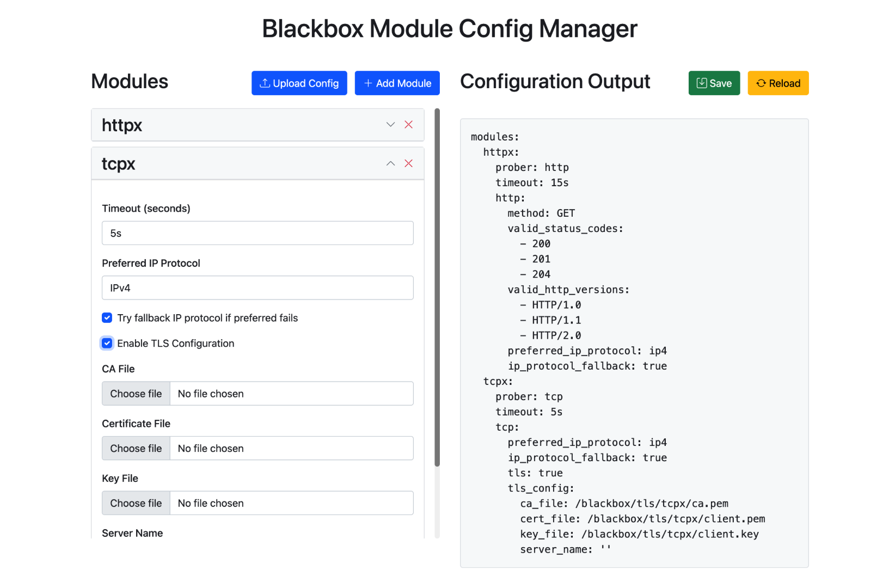This screenshot has height=588, width=895.
Task: Click the 'Configuration Output' heading
Action: tap(555, 81)
